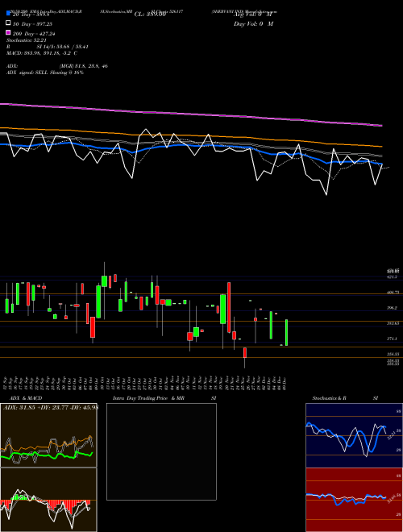Select the '50 Day = 397.25' legend text
The image size is (403, 532).
pyautogui.click(x=32, y=24)
